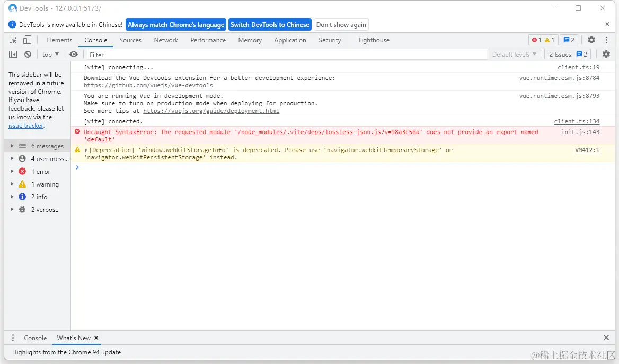The width and height of the screenshot is (619, 364).
Task: Open the DevTools settings gear in tab bar
Action: [x=591, y=40]
